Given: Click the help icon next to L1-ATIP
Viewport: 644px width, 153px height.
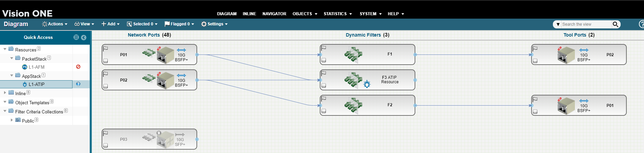Looking at the screenshot, I should pos(78,84).
